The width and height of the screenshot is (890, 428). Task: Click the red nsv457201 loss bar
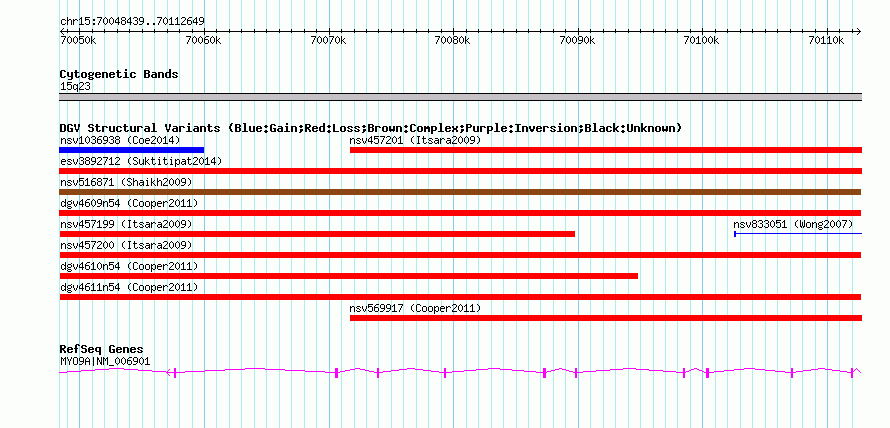(x=606, y=150)
